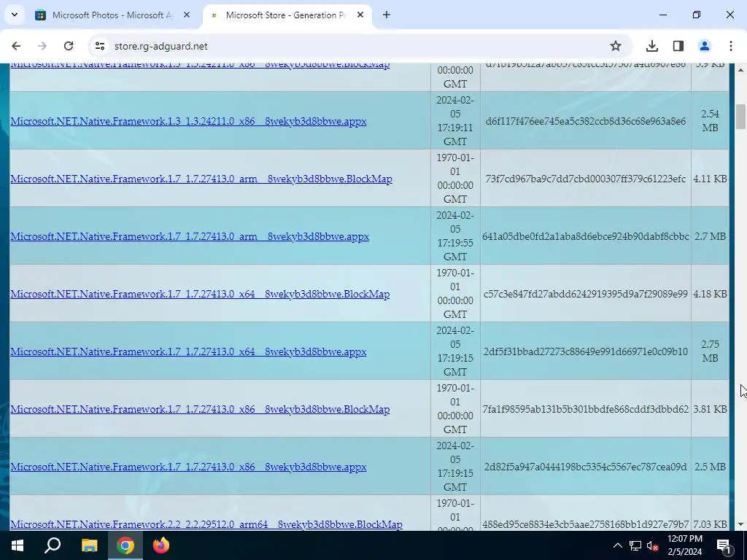The image size is (747, 560).
Task: Select hash starting c57c3e847fd27abdd
Action: pyautogui.click(x=586, y=294)
